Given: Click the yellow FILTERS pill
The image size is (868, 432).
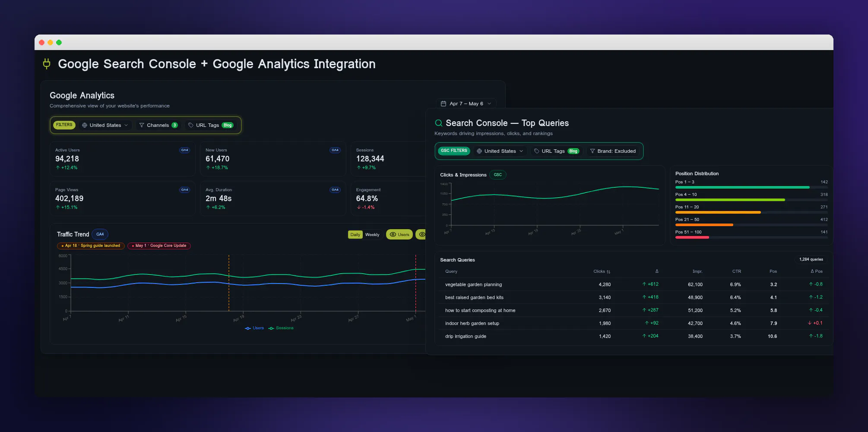Looking at the screenshot, I should pos(64,125).
